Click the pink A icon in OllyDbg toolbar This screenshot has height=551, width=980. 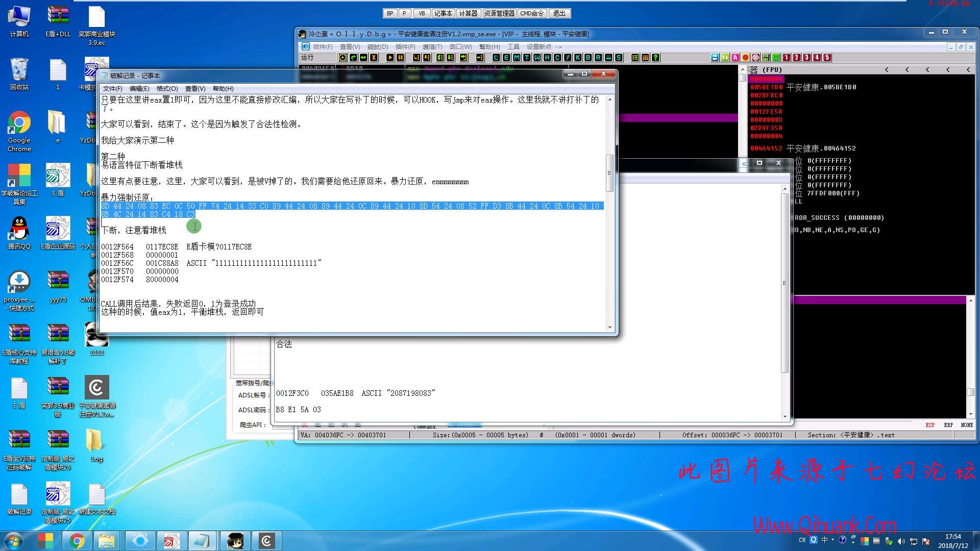coord(735,57)
